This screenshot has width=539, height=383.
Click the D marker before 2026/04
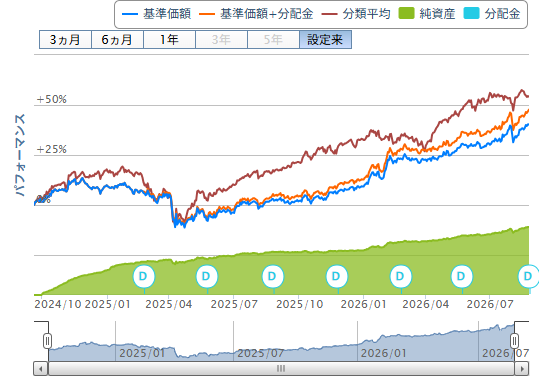coord(400,276)
